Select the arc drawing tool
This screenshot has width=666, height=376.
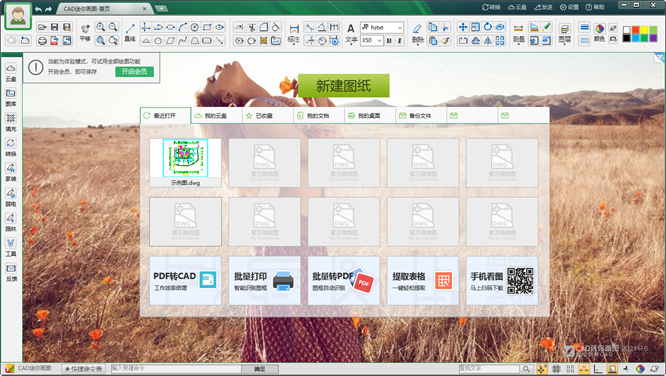pos(183,27)
